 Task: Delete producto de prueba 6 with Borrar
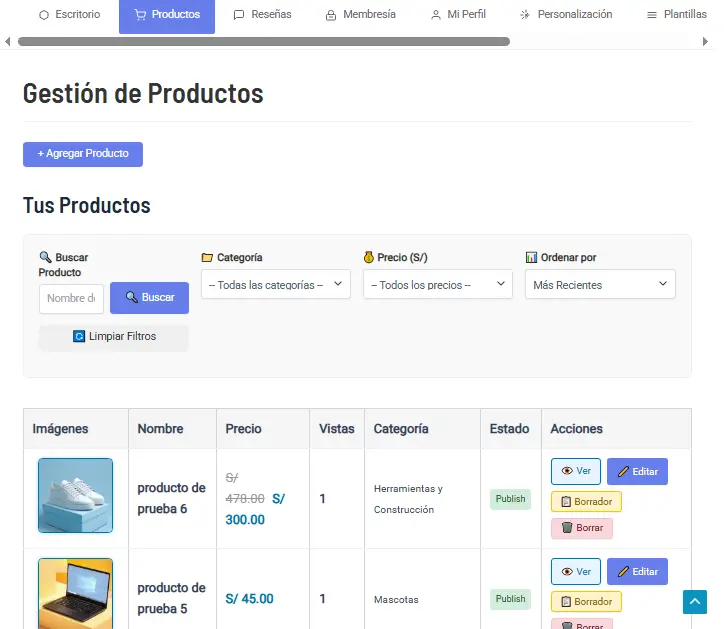coord(581,528)
